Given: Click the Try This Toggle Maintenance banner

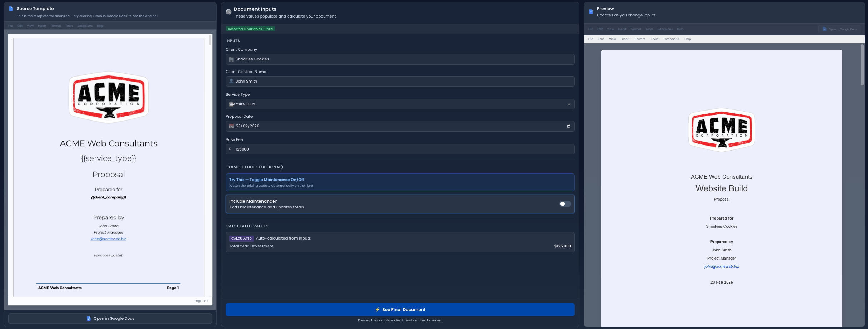Looking at the screenshot, I should (400, 182).
